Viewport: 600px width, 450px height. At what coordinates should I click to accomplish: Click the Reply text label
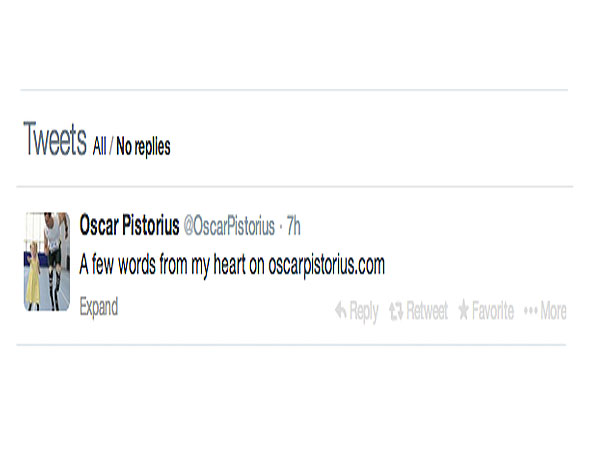pyautogui.click(x=364, y=311)
